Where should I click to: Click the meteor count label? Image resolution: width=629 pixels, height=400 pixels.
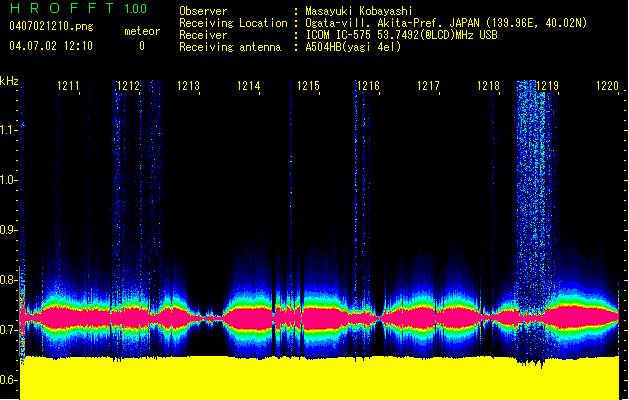(x=142, y=31)
